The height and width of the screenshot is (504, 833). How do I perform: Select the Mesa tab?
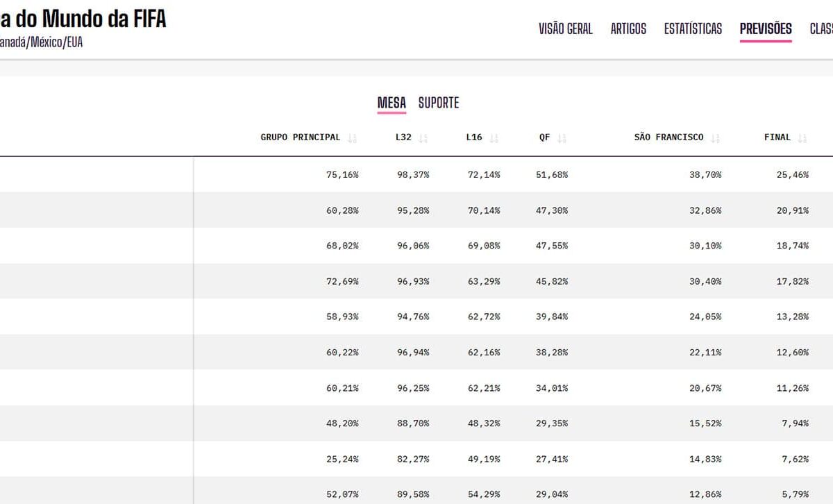[x=392, y=103]
